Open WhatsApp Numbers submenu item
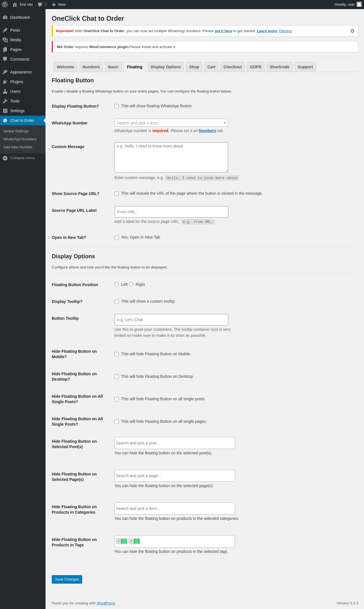The width and height of the screenshot is (364, 609). [x=20, y=139]
